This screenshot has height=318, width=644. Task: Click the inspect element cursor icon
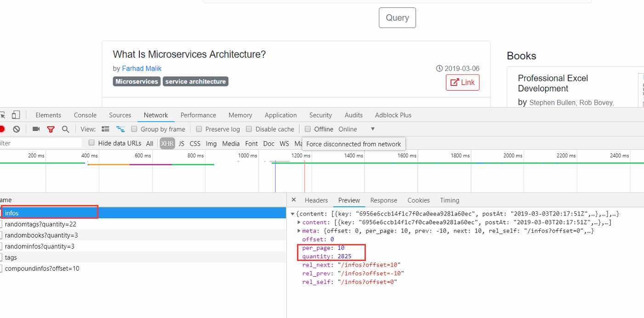(2, 115)
